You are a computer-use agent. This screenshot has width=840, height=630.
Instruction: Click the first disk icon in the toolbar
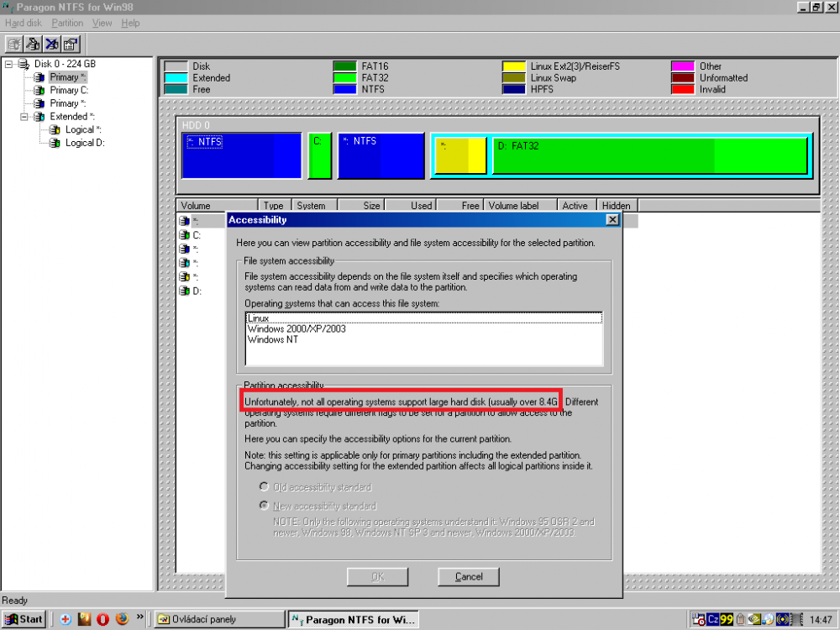pos(15,44)
